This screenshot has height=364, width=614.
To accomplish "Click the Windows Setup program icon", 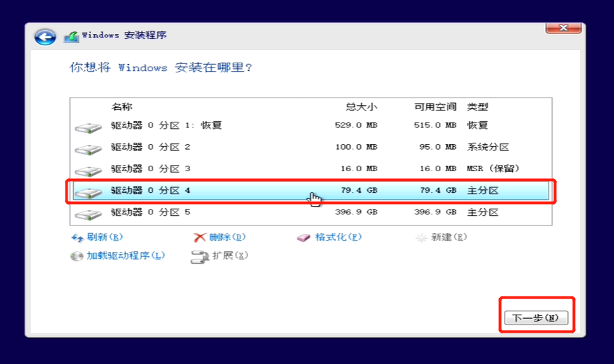I will [x=71, y=37].
